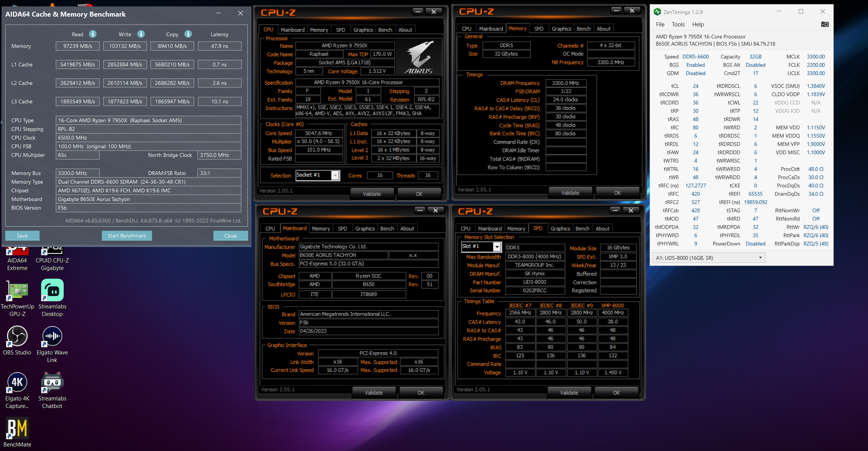This screenshot has height=451, width=868.
Task: Open the AIDA64 Extreme desktop shortcut
Action: coord(17,258)
